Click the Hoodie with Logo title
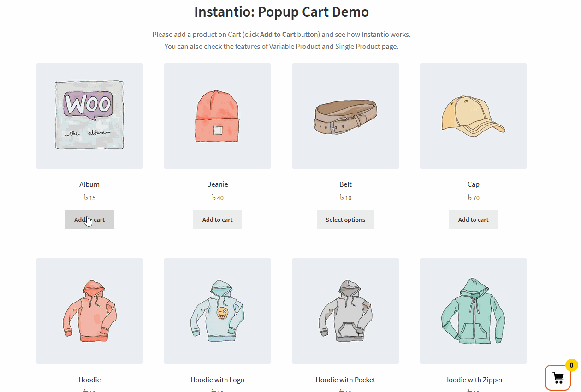Screen dimensions: 581x392 click(217, 380)
